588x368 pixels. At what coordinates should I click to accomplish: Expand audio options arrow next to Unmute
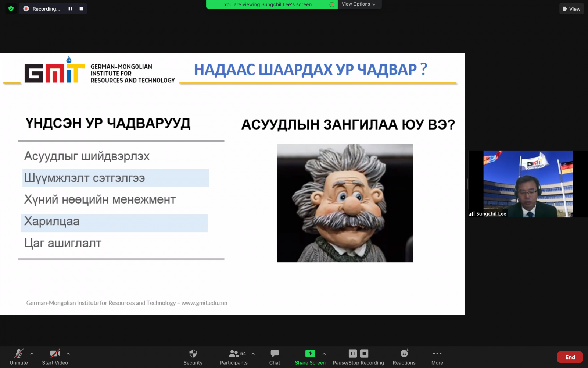(32, 354)
